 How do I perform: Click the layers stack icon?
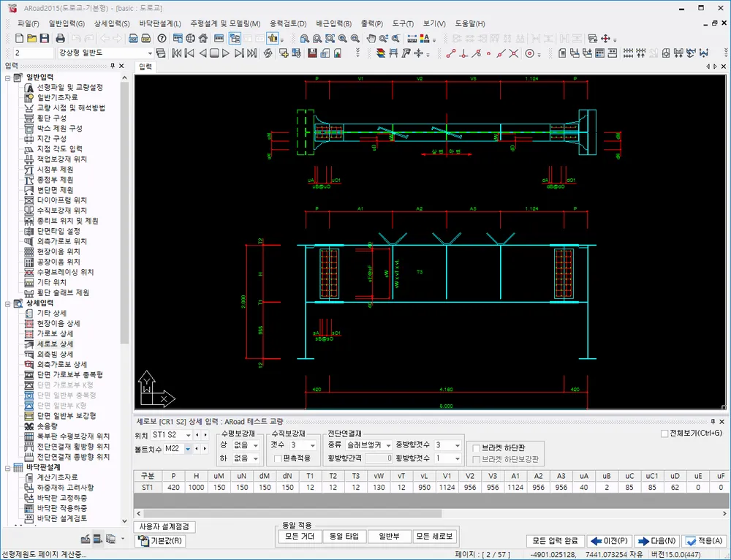pyautogui.click(x=381, y=53)
